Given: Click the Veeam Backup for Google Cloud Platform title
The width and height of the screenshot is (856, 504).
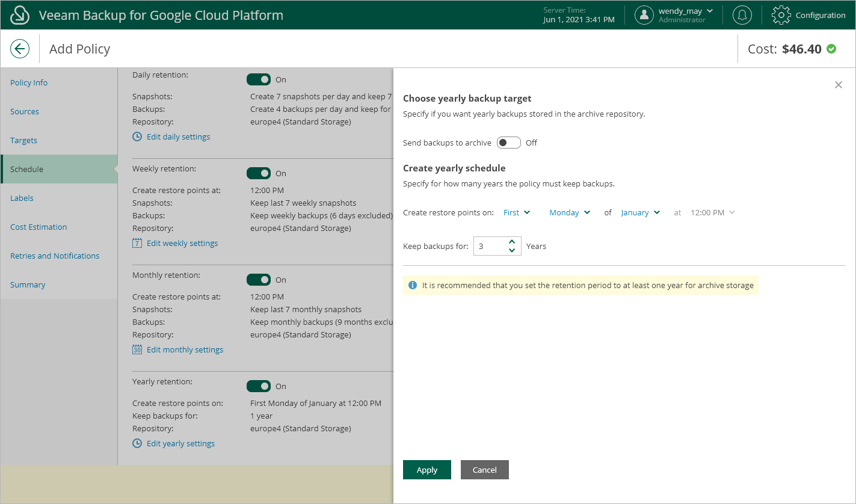Looking at the screenshot, I should 161,15.
